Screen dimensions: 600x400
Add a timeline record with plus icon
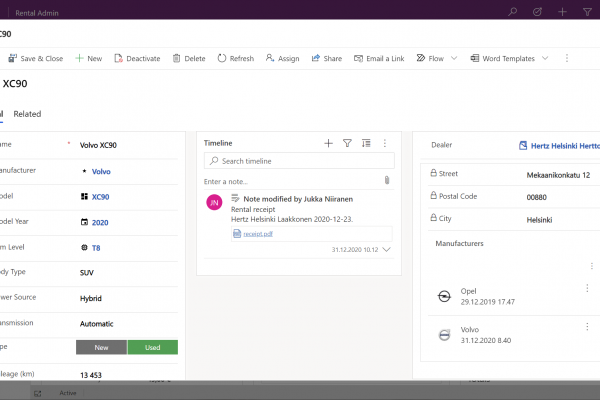click(328, 143)
